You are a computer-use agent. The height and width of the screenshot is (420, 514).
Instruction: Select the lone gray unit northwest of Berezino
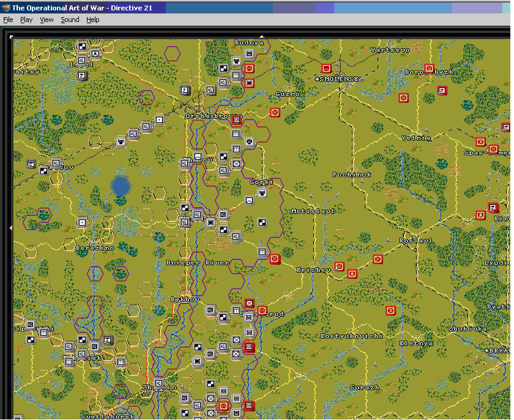82,223
